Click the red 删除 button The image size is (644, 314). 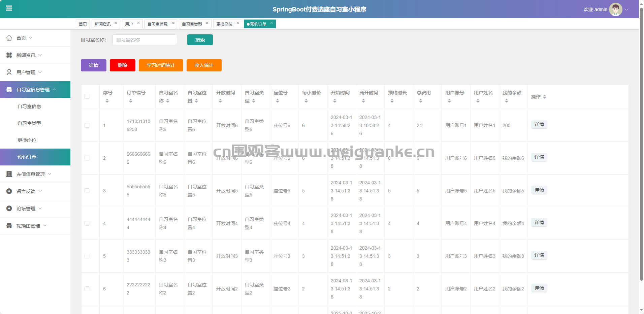tap(122, 65)
